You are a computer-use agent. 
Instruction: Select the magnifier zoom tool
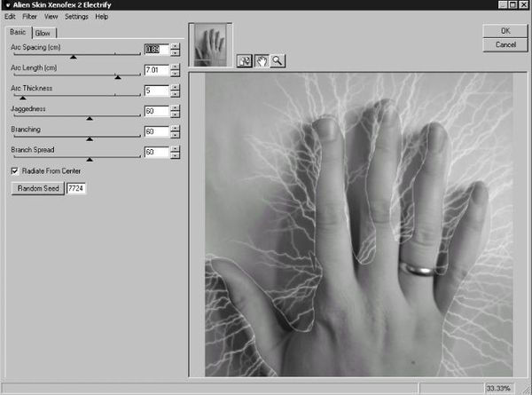[x=278, y=60]
